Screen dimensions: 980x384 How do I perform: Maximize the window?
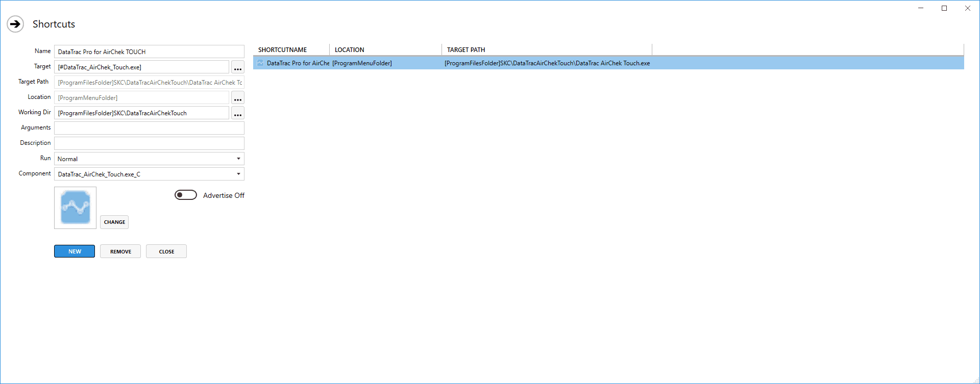[944, 8]
